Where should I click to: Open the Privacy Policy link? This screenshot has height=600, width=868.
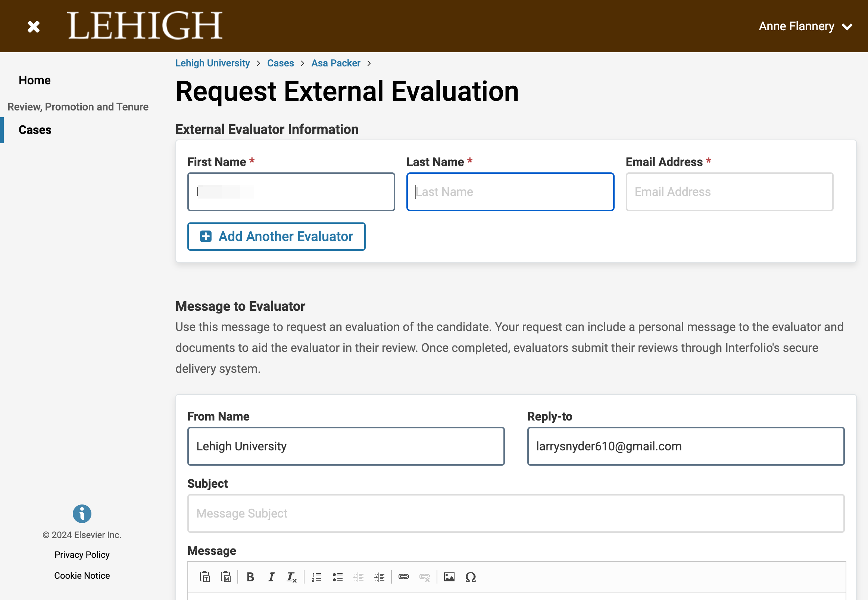[x=82, y=554]
